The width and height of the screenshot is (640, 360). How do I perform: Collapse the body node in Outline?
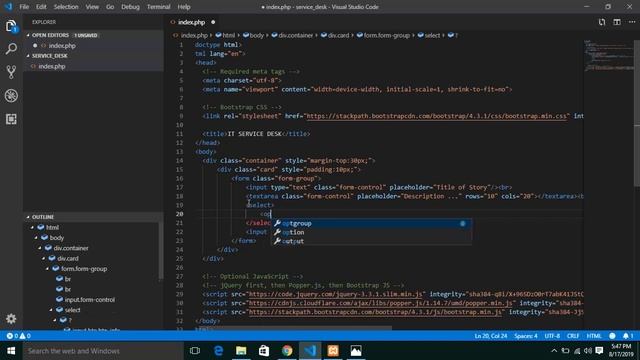tap(36, 238)
